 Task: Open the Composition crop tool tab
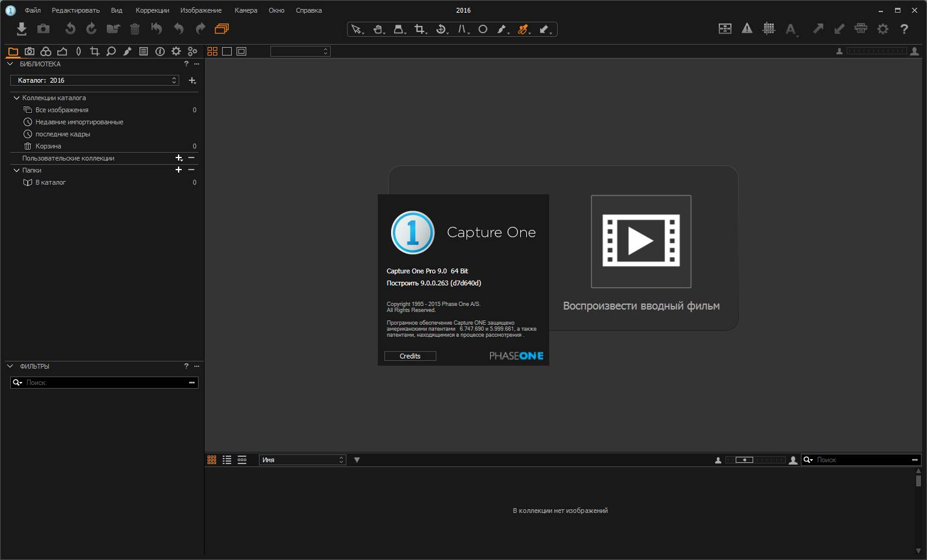(x=95, y=51)
